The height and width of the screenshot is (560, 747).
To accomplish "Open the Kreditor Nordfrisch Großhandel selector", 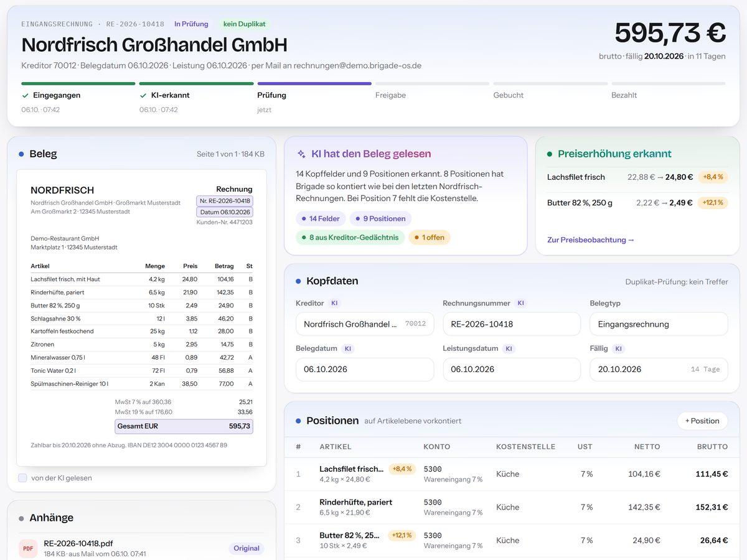I will [x=365, y=324].
